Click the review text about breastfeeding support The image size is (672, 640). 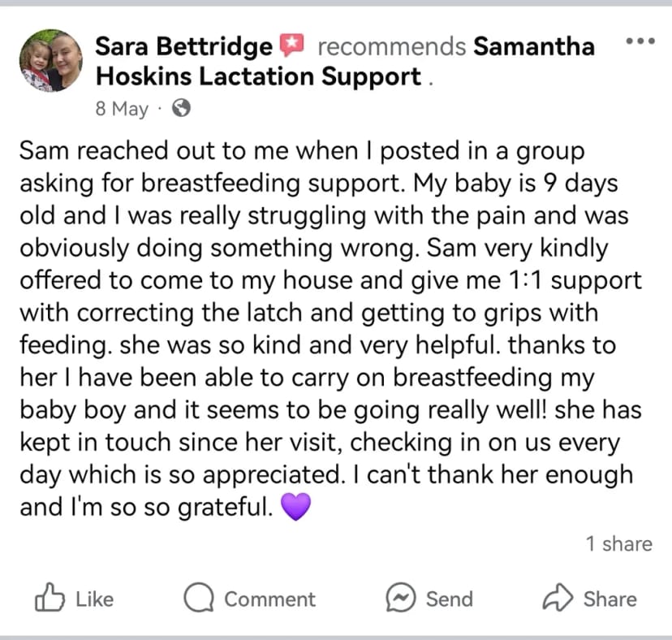tap(330, 329)
